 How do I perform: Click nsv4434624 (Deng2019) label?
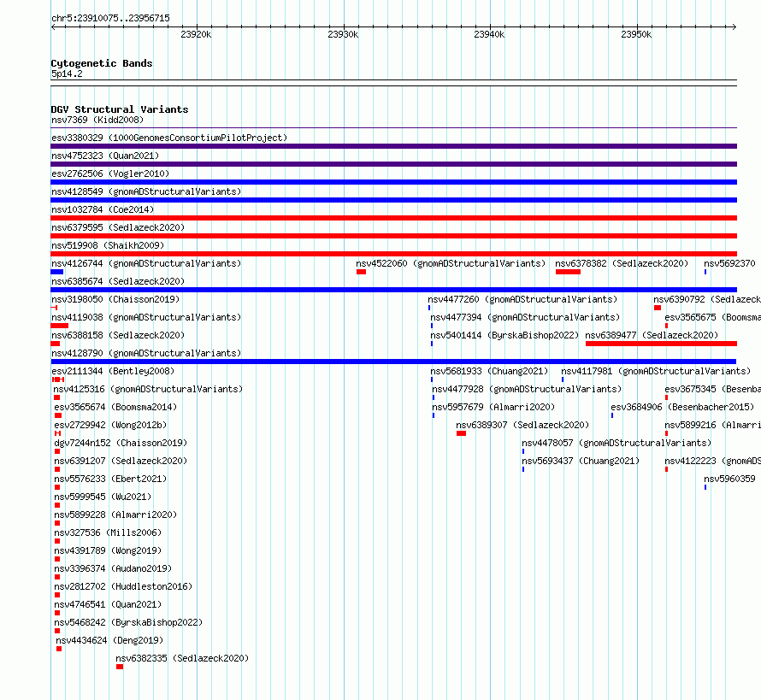(109, 640)
